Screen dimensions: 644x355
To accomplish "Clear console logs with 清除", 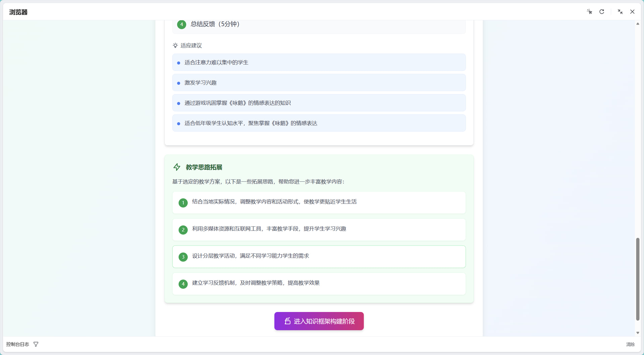I will [630, 344].
